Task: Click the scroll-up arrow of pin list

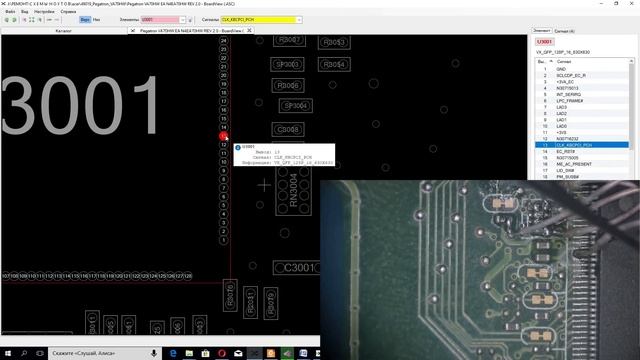Action: point(631,61)
